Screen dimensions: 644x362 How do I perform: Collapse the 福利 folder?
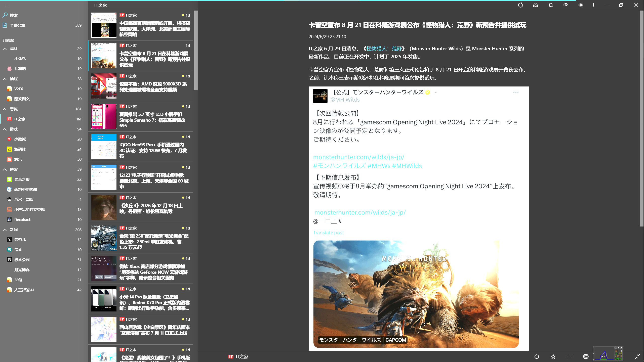tap(5, 49)
